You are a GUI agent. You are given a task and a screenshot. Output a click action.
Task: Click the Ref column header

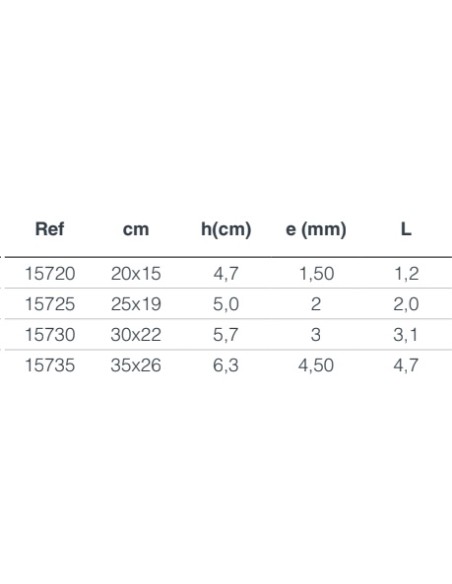50,229
